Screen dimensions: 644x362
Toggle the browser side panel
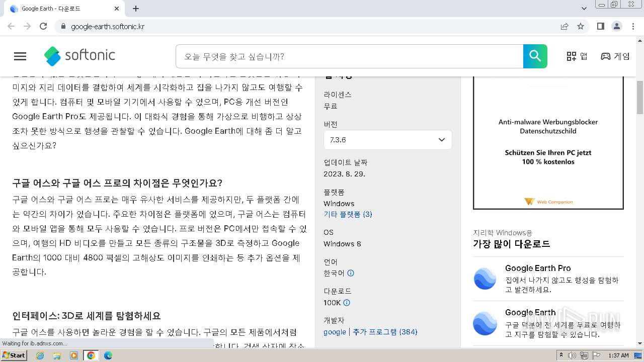[600, 26]
